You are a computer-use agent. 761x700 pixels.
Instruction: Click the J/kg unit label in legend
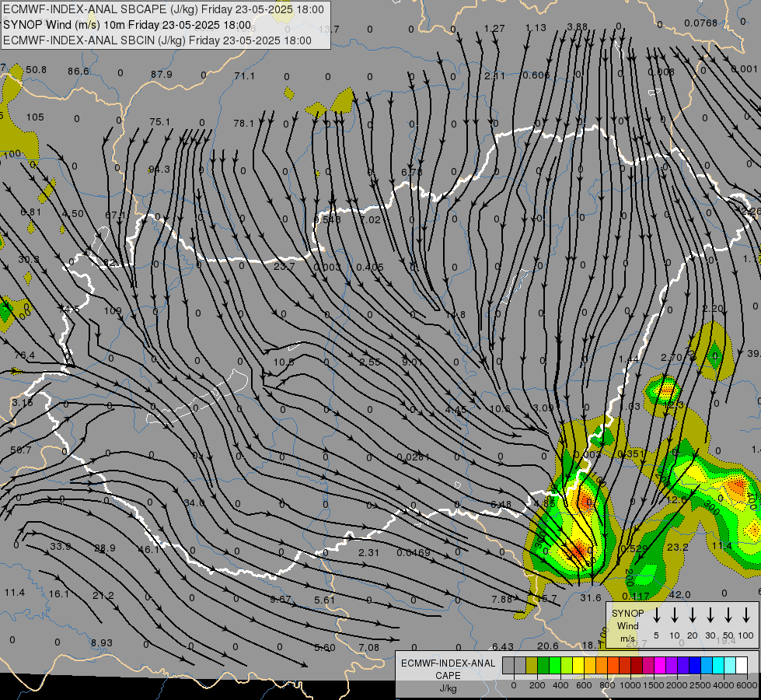[448, 688]
